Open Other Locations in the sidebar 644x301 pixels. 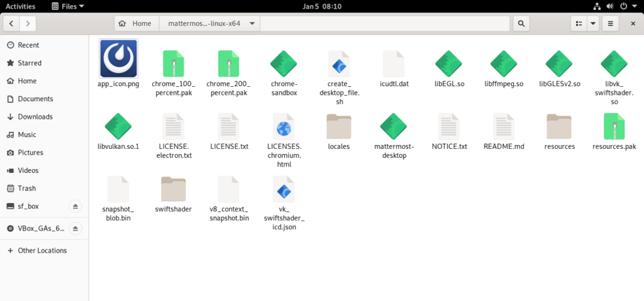click(x=45, y=251)
